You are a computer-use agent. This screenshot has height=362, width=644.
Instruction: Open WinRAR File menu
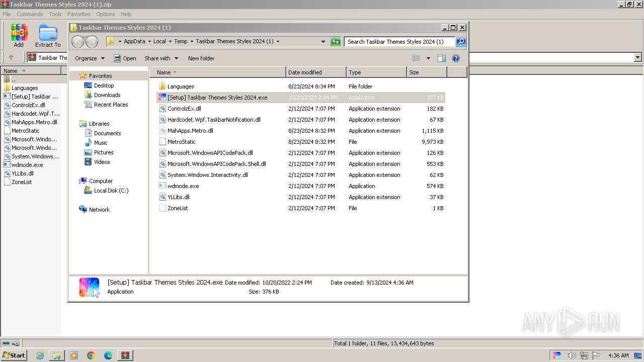[x=7, y=14]
